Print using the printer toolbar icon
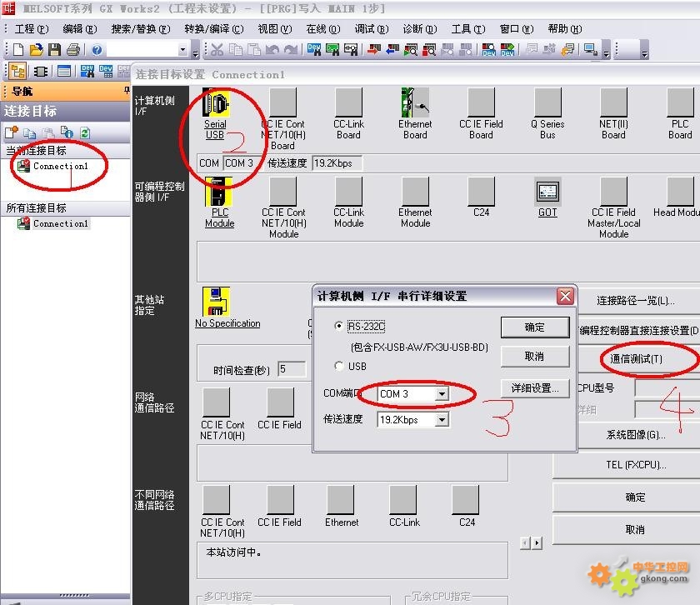Image resolution: width=700 pixels, height=605 pixels. coord(73,49)
